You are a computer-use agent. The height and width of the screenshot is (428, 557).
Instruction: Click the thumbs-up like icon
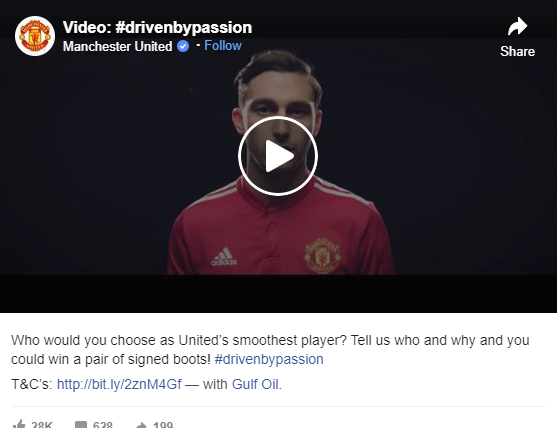(x=19, y=424)
